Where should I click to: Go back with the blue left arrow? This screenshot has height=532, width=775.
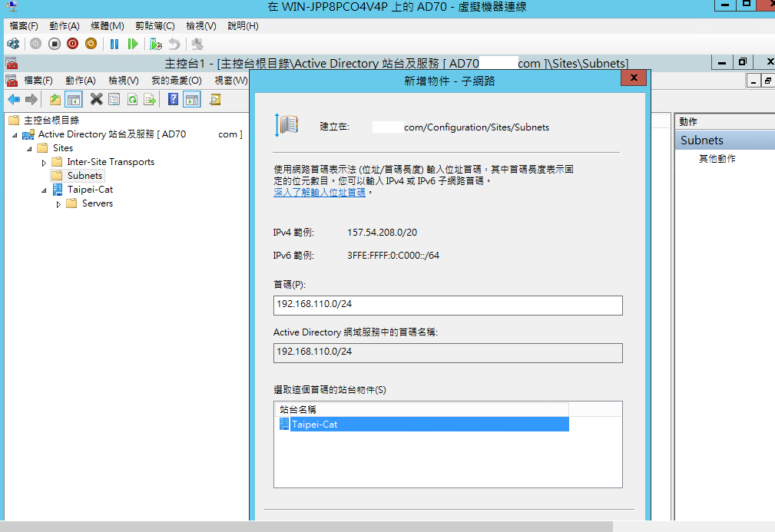pyautogui.click(x=14, y=100)
